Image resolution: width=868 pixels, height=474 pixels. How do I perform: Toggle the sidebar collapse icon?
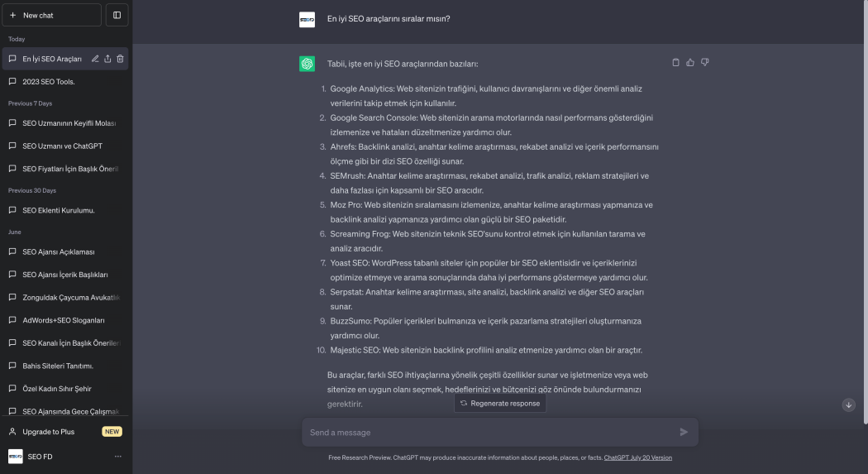(x=117, y=15)
